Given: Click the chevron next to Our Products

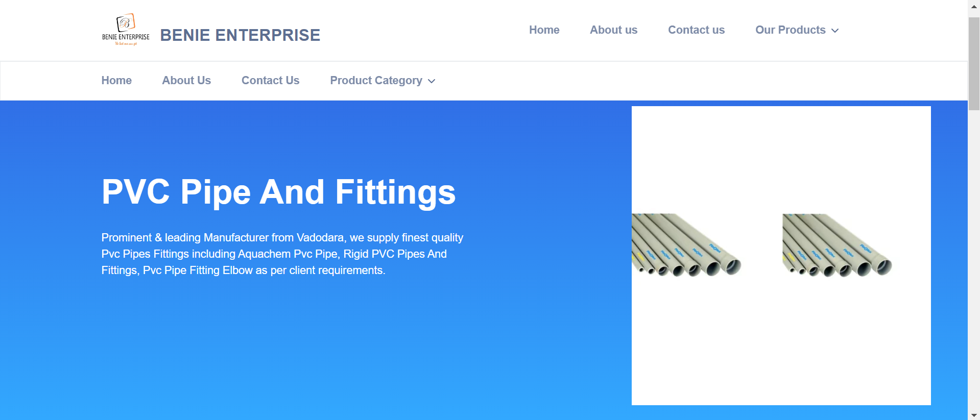Looking at the screenshot, I should [x=835, y=31].
